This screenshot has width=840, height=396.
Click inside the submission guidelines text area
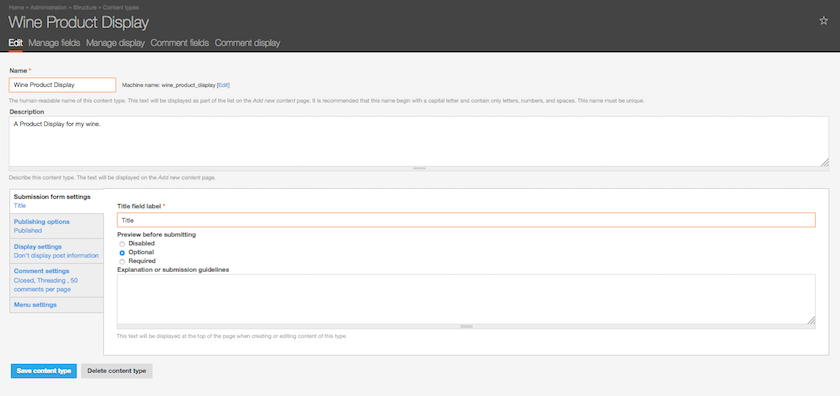click(x=466, y=299)
